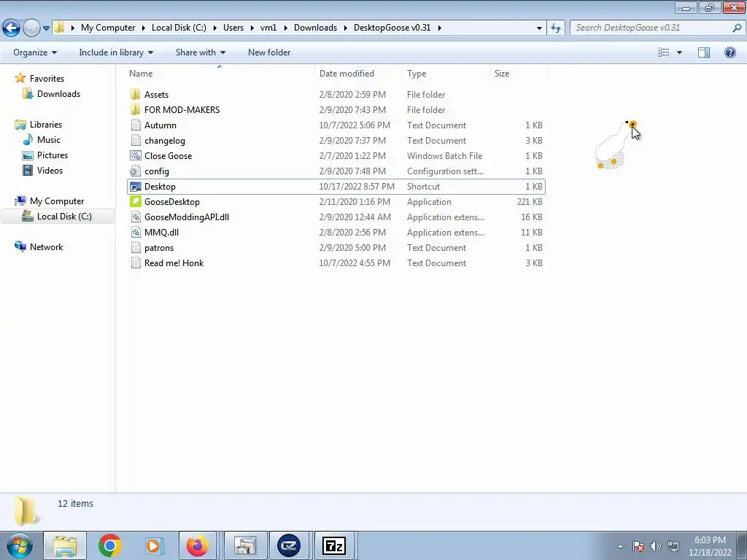
Task: Click the Desktop shortcut icon
Action: click(135, 187)
